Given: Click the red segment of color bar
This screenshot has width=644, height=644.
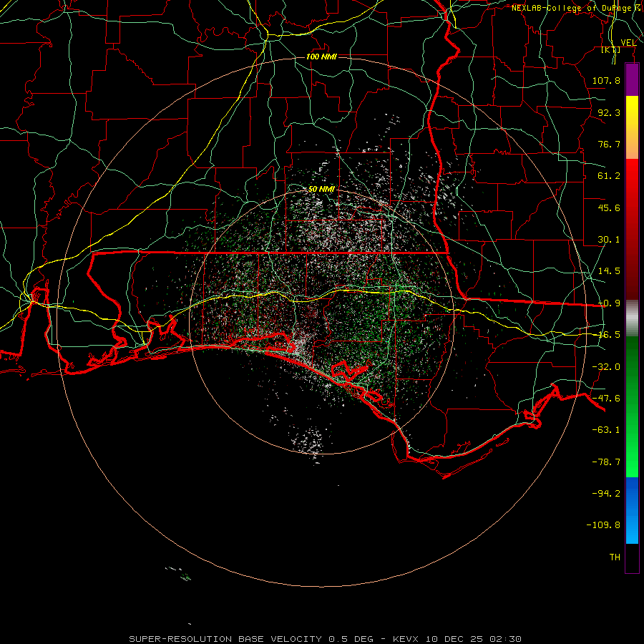Looking at the screenshot, I should click(x=632, y=229).
